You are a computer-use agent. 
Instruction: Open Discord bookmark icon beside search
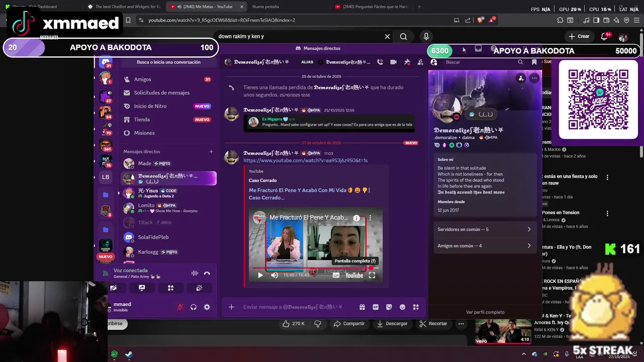[x=534, y=62]
